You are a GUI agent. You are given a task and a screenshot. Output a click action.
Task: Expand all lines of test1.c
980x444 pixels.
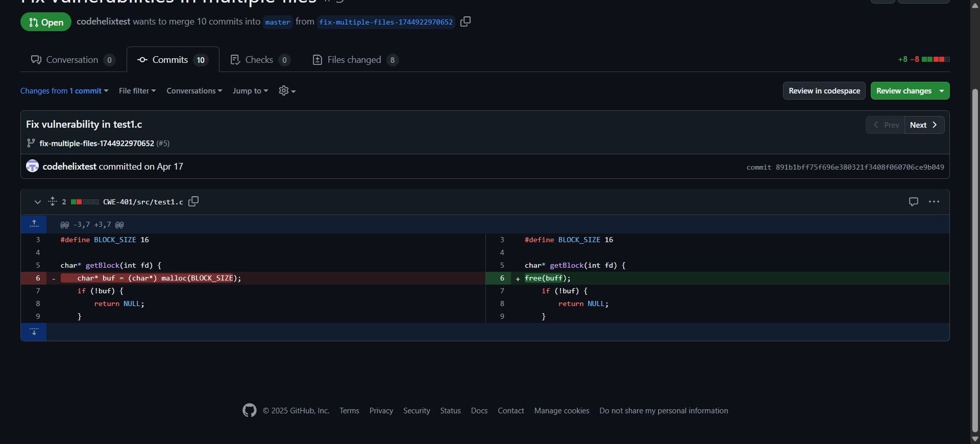[52, 201]
